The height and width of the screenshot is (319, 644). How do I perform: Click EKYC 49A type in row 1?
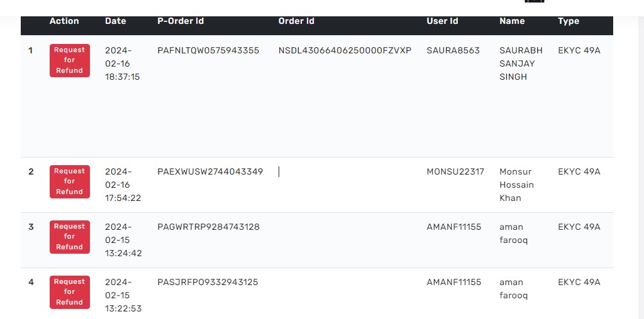(x=579, y=51)
